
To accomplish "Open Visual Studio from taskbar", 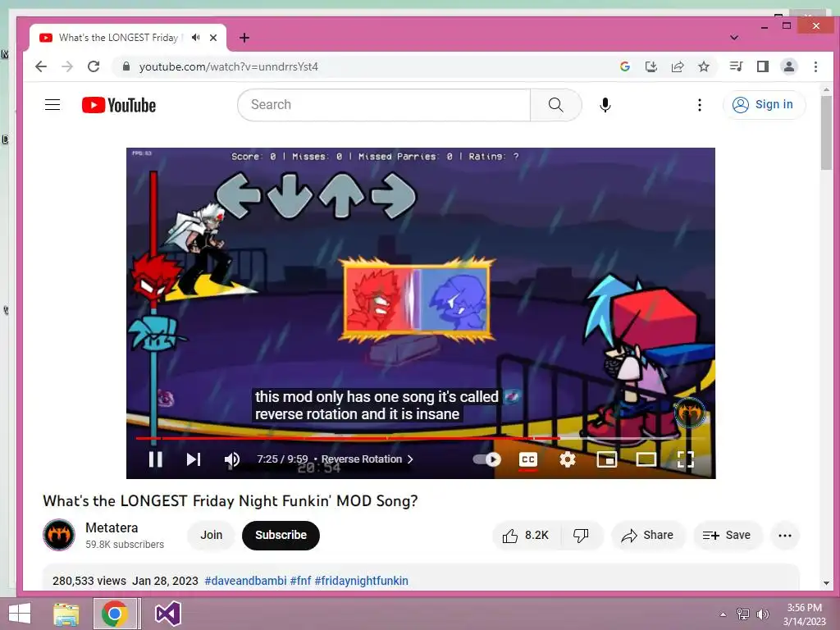I will point(167,614).
